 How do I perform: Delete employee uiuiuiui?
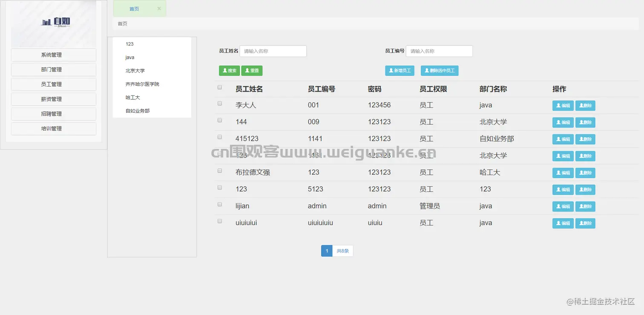tap(585, 223)
